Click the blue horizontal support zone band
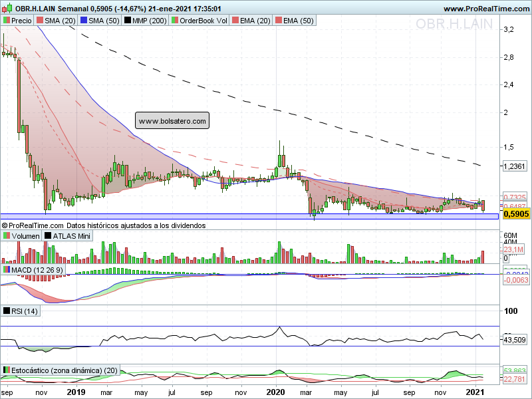The width and height of the screenshot is (532, 399). click(x=250, y=216)
